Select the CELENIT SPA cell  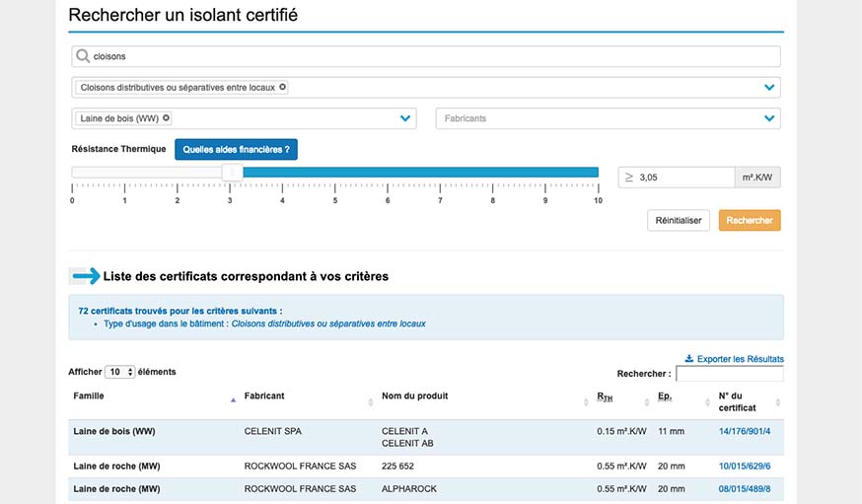click(272, 431)
